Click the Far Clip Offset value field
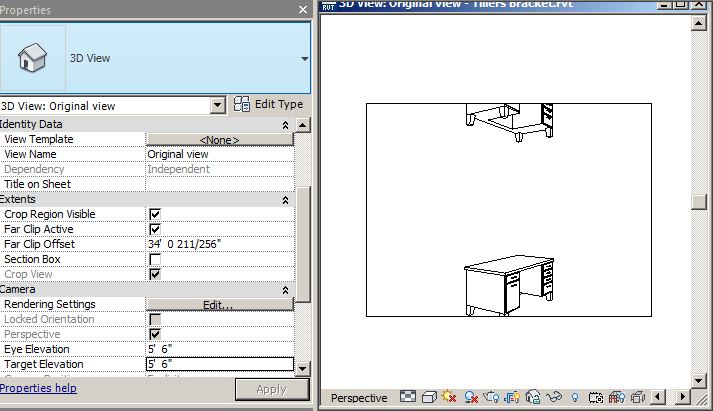The image size is (713, 411). (x=220, y=244)
